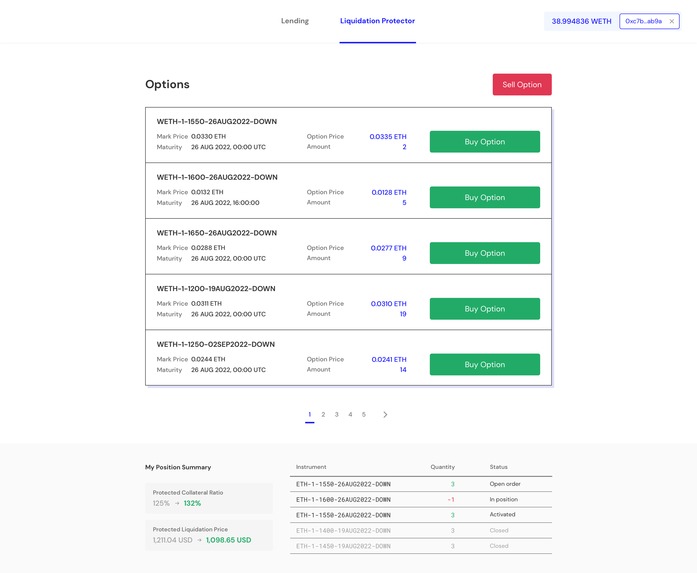Click the 0.0128 ETH option price

coord(389,192)
